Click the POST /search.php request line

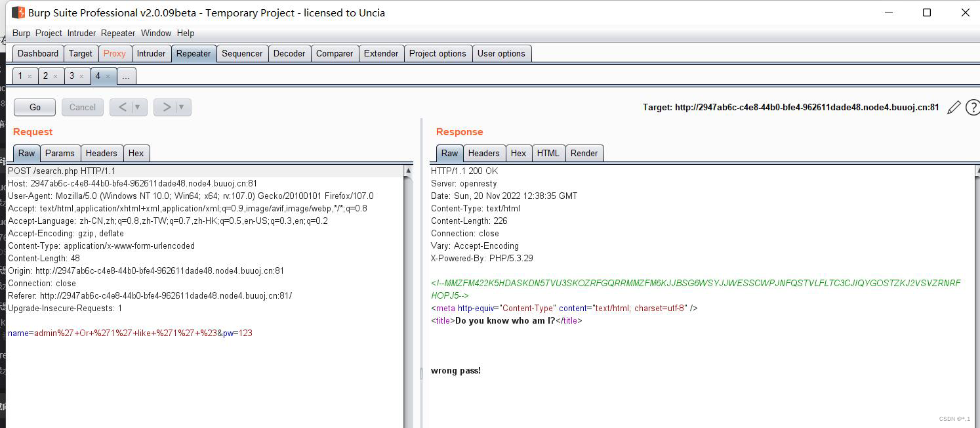(x=62, y=171)
